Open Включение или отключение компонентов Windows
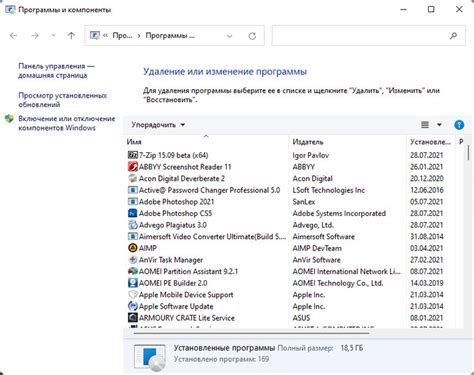Viewport: 474px width, 375px height. pyautogui.click(x=67, y=123)
